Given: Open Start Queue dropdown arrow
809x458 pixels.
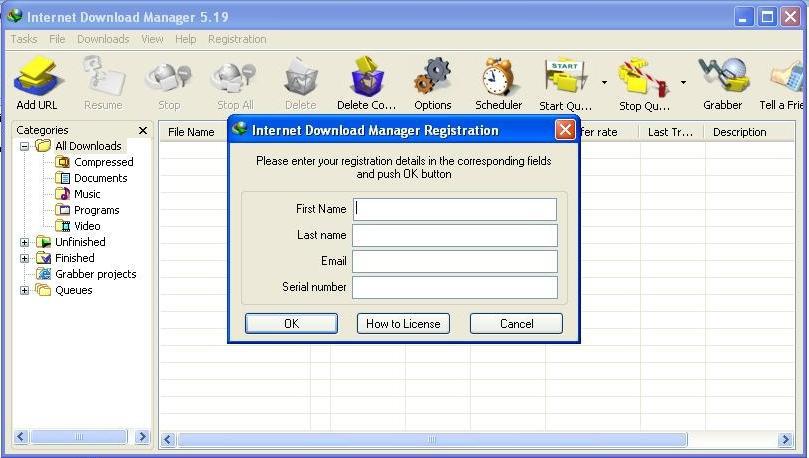Looking at the screenshot, I should coord(604,82).
